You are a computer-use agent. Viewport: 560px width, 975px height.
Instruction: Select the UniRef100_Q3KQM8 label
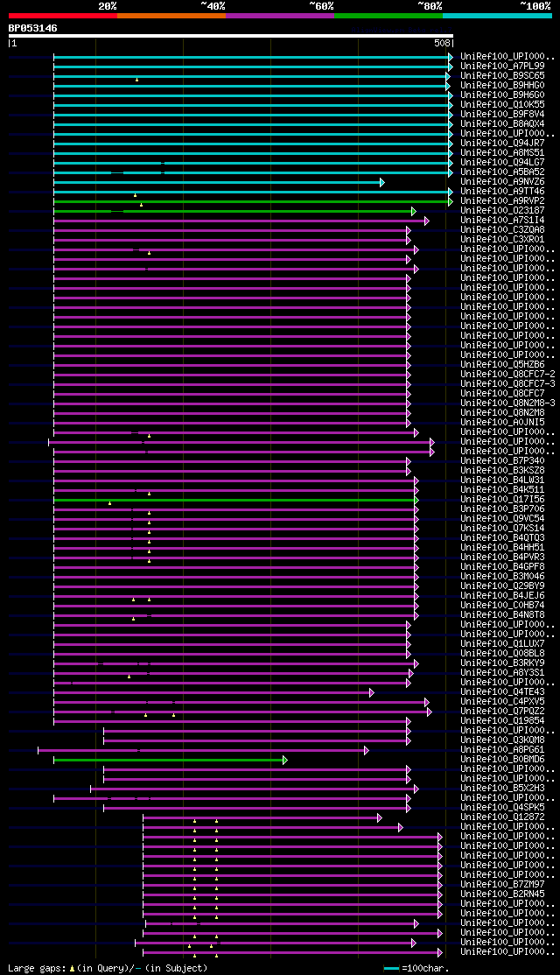pos(502,740)
